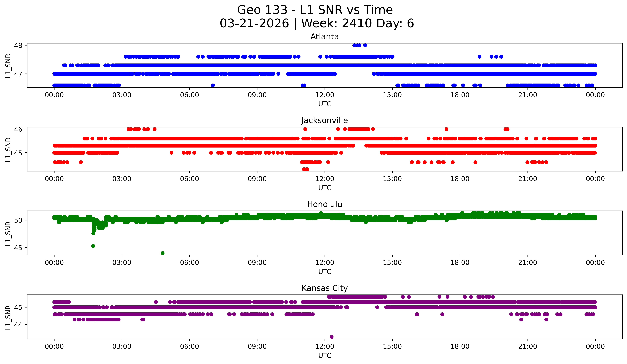
Task: Click the 21:00 tick label under Jacksonville plot
Action: pyautogui.click(x=528, y=179)
